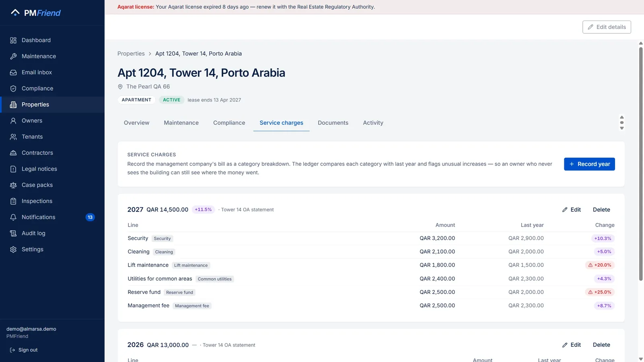Open the Maintenance tab of the property

(x=181, y=123)
